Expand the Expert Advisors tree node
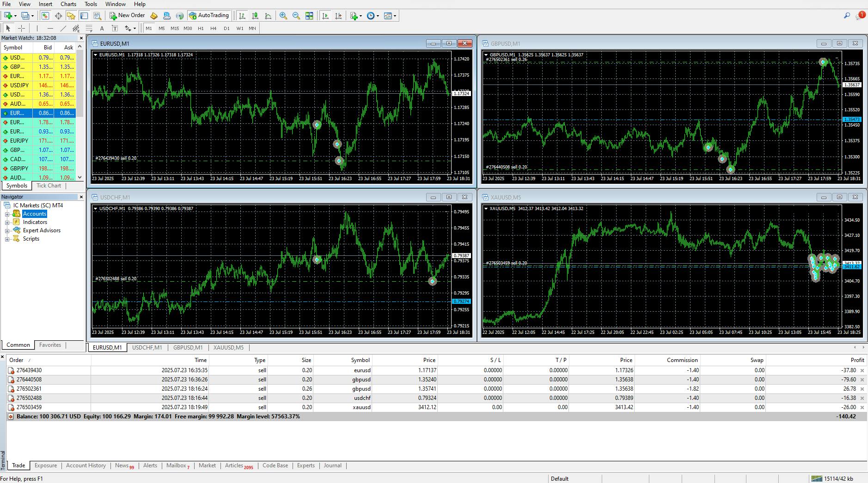Viewport: 868px width, 483px height. (7, 230)
